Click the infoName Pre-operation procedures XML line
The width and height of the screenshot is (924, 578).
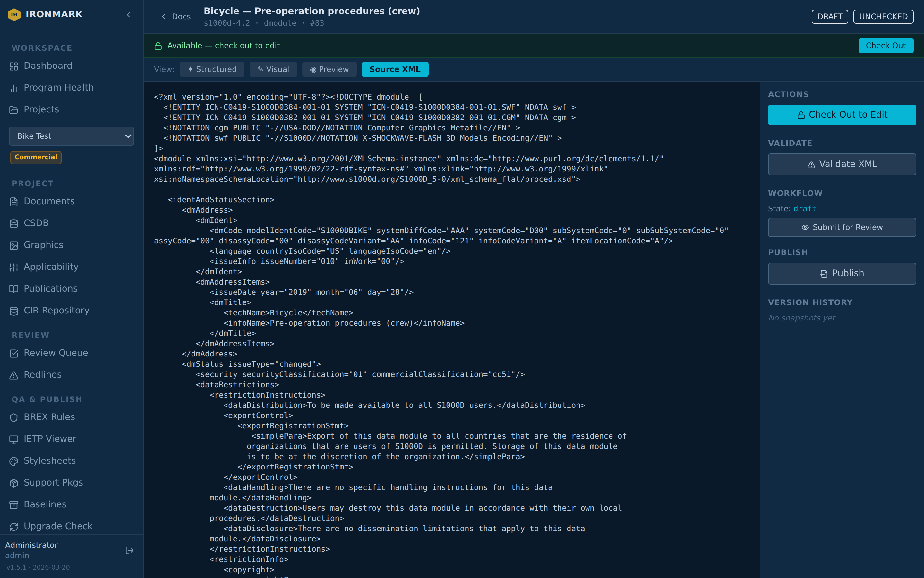(344, 323)
